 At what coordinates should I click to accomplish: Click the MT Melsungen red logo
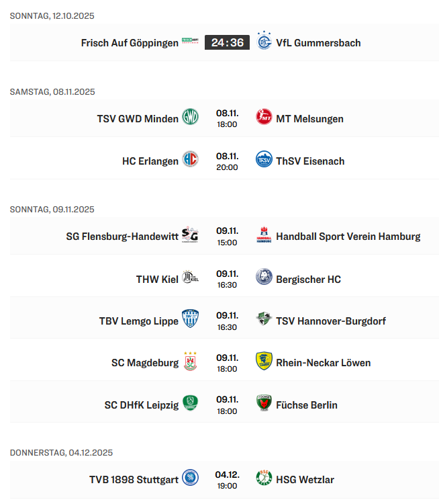click(x=264, y=118)
